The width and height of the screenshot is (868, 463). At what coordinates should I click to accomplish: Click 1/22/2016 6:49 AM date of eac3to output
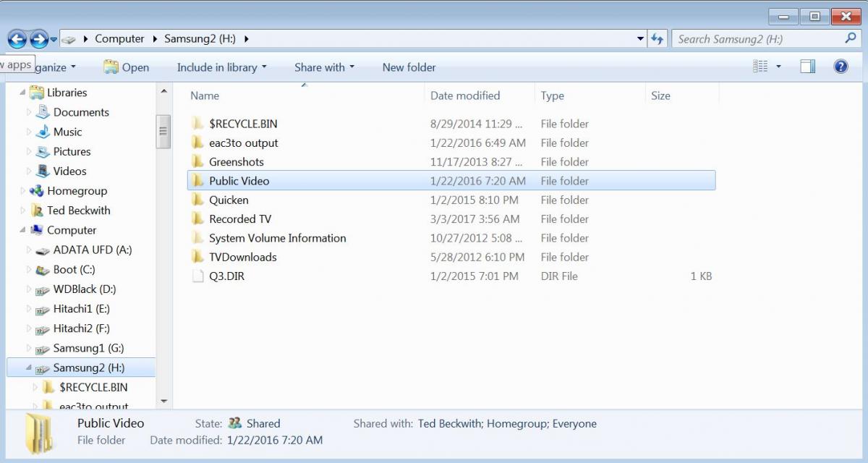(x=477, y=143)
